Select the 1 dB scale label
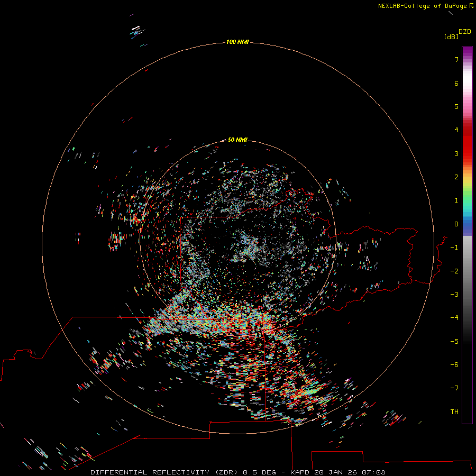476x476 pixels. pyautogui.click(x=456, y=200)
